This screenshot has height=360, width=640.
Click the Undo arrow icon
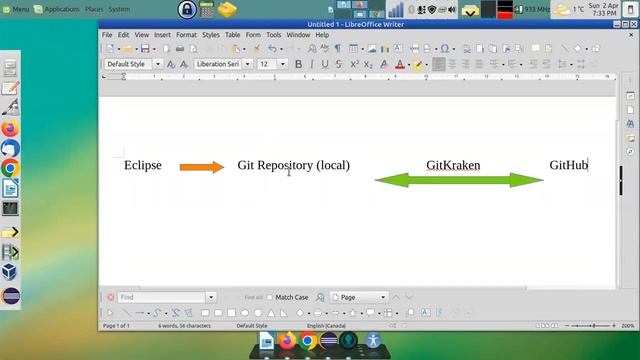[x=272, y=49]
